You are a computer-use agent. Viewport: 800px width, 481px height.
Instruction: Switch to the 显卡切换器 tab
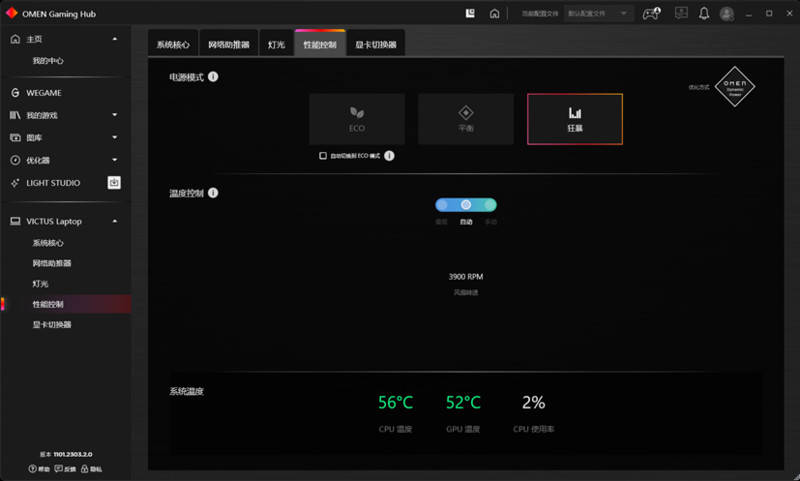376,44
